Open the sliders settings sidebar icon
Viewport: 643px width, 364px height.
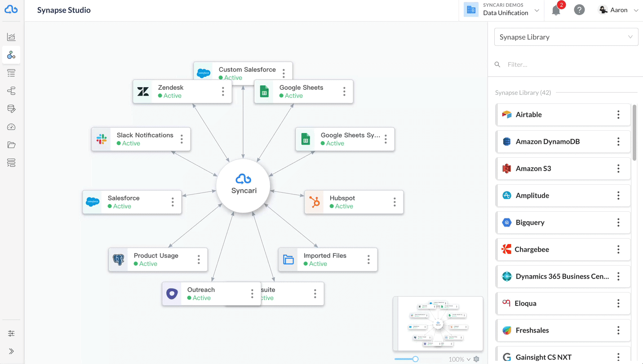[x=11, y=333]
